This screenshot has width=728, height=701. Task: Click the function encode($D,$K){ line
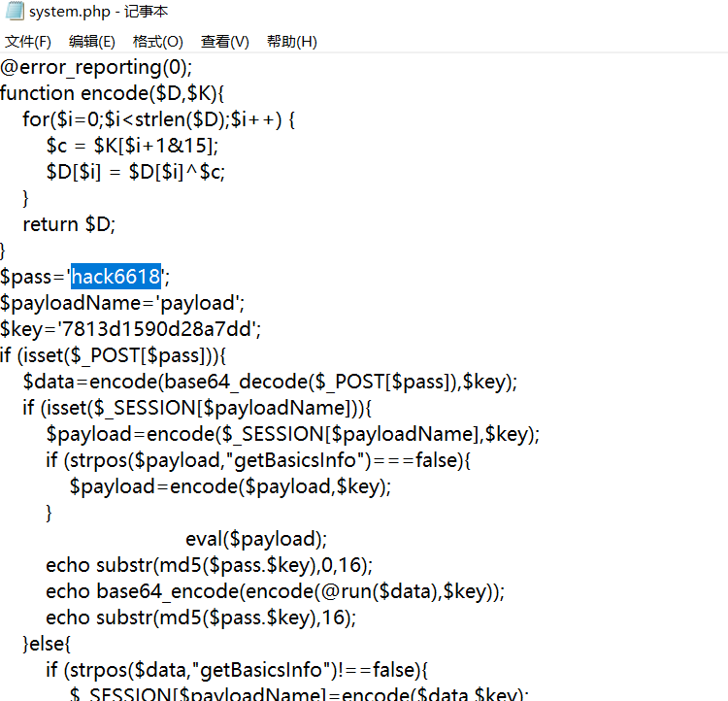click(x=112, y=93)
